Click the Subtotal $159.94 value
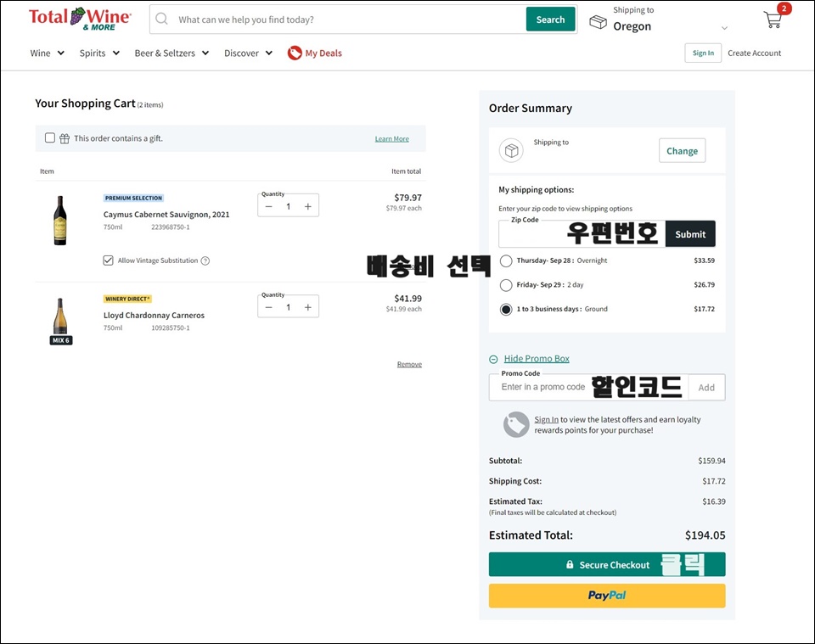 [711, 461]
